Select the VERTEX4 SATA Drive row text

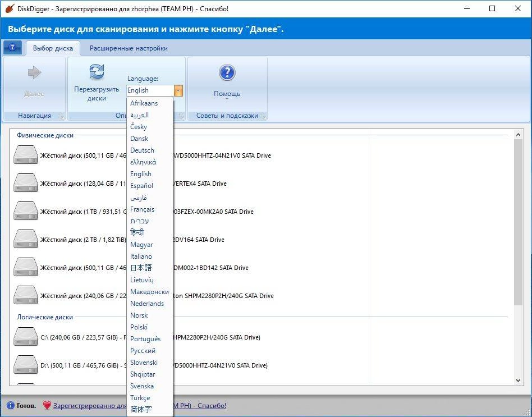click(x=200, y=184)
